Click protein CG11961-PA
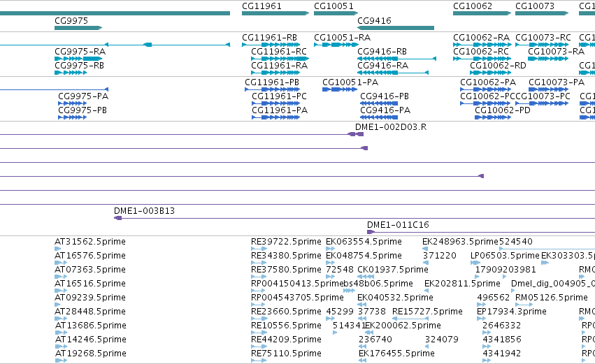 pos(276,117)
